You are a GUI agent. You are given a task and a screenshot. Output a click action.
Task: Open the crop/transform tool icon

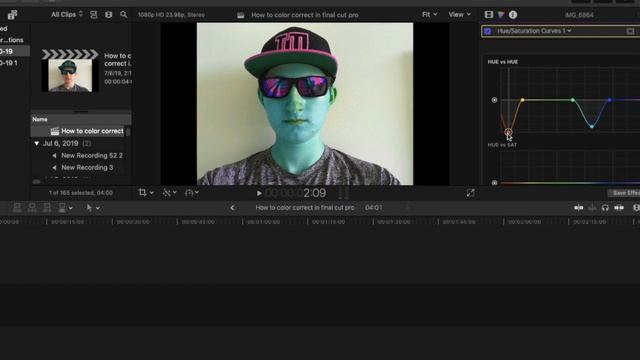coord(142,192)
